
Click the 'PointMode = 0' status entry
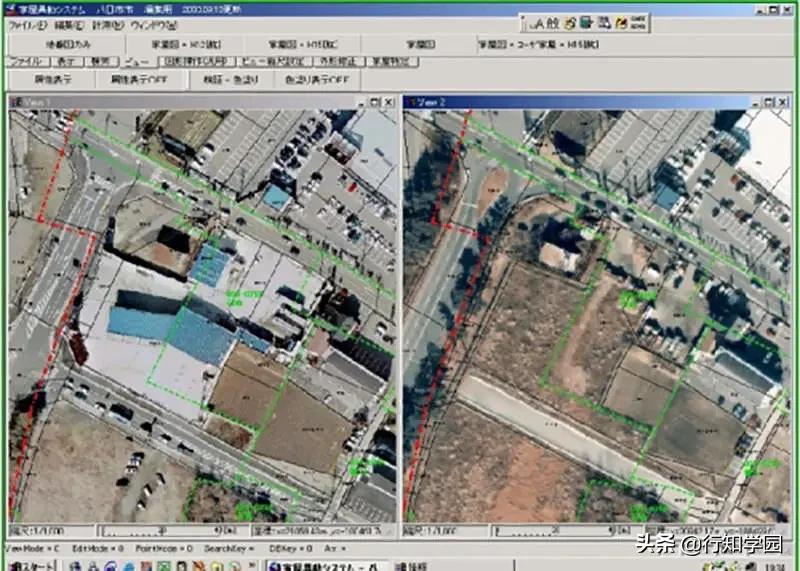(164, 549)
